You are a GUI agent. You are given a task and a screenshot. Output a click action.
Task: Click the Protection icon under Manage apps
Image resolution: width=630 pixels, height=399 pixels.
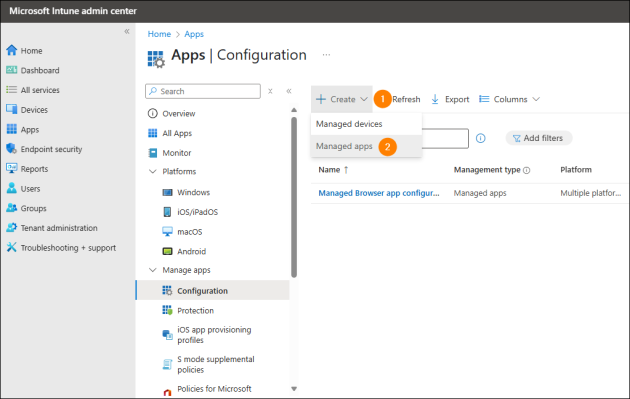[167, 310]
